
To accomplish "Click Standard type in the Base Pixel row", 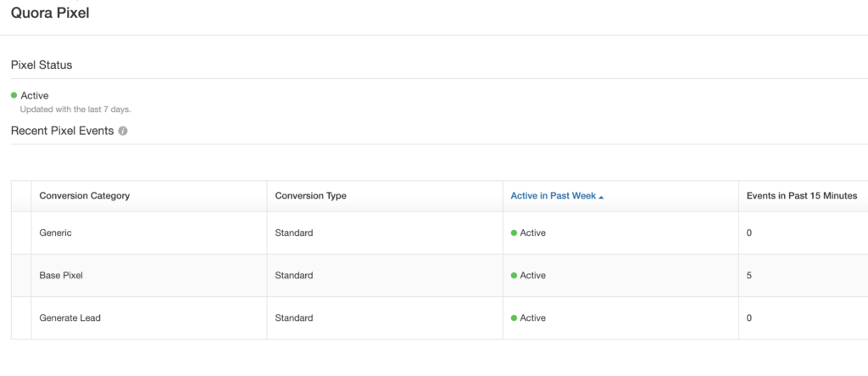I will pyautogui.click(x=294, y=276).
